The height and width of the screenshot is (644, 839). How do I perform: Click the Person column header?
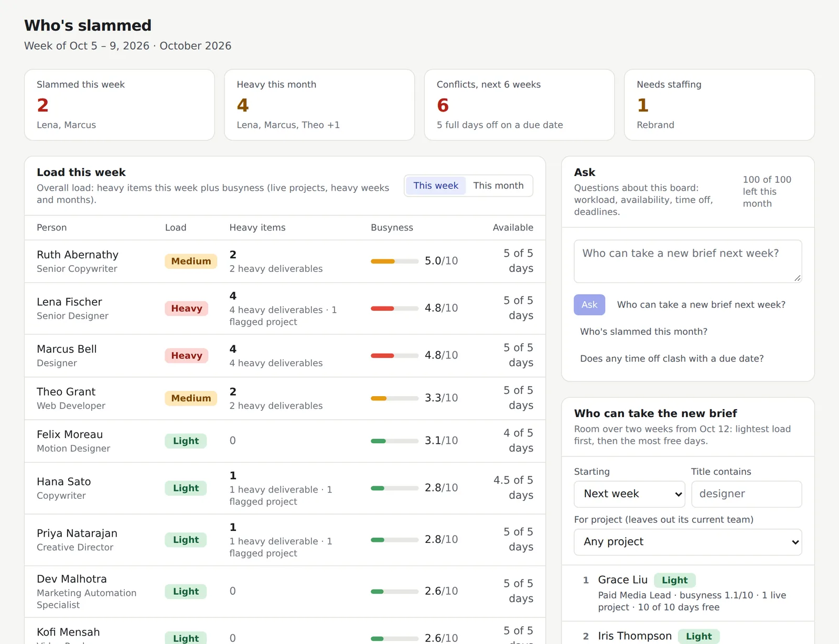coord(51,227)
